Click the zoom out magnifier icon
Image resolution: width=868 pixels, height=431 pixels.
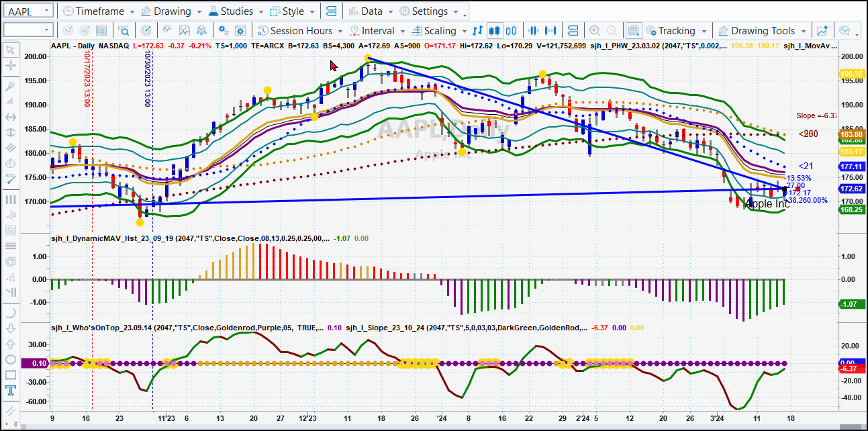[612, 30]
